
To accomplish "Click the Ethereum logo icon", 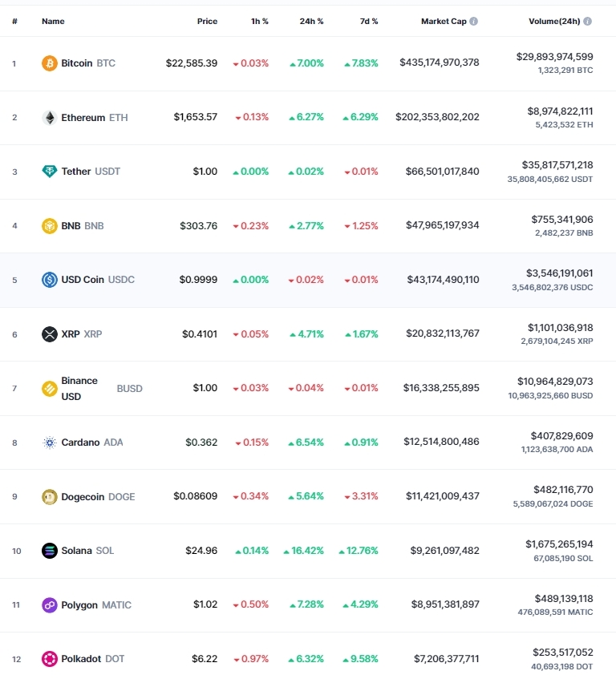I will tap(50, 118).
